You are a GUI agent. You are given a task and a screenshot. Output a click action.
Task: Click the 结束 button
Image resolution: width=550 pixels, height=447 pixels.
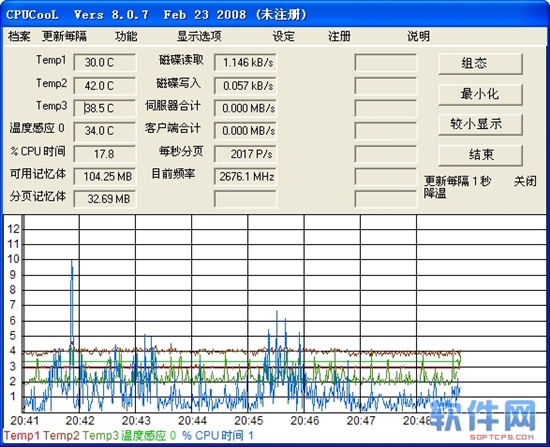[x=480, y=155]
